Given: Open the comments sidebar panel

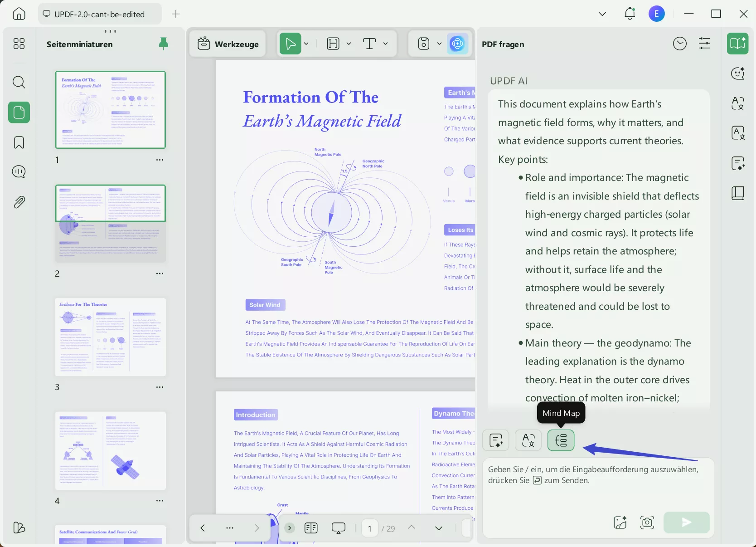Looking at the screenshot, I should (x=19, y=172).
